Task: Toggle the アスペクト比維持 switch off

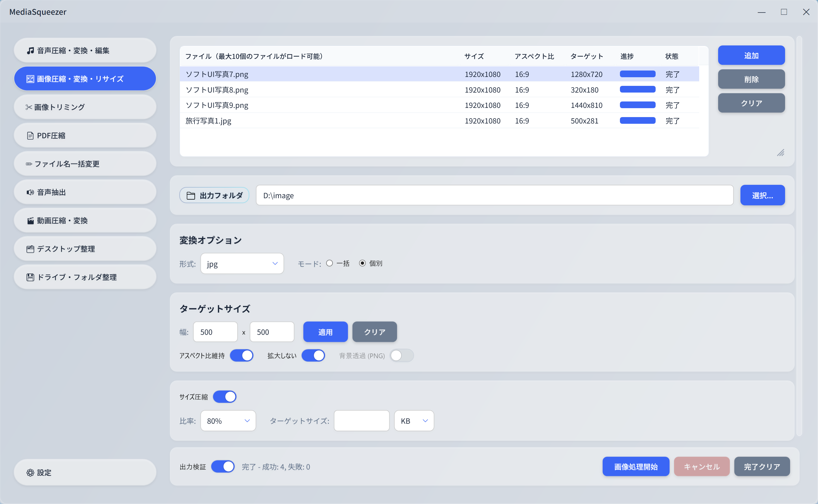Action: (x=242, y=356)
